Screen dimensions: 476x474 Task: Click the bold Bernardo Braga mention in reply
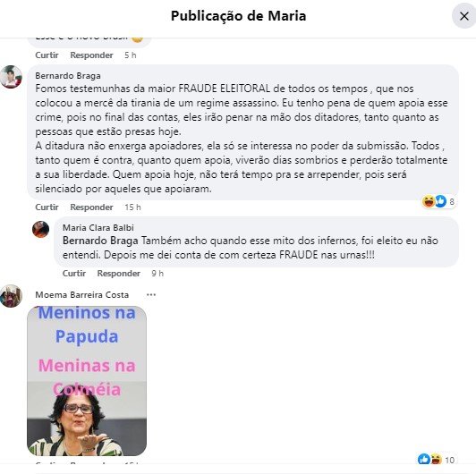100,241
